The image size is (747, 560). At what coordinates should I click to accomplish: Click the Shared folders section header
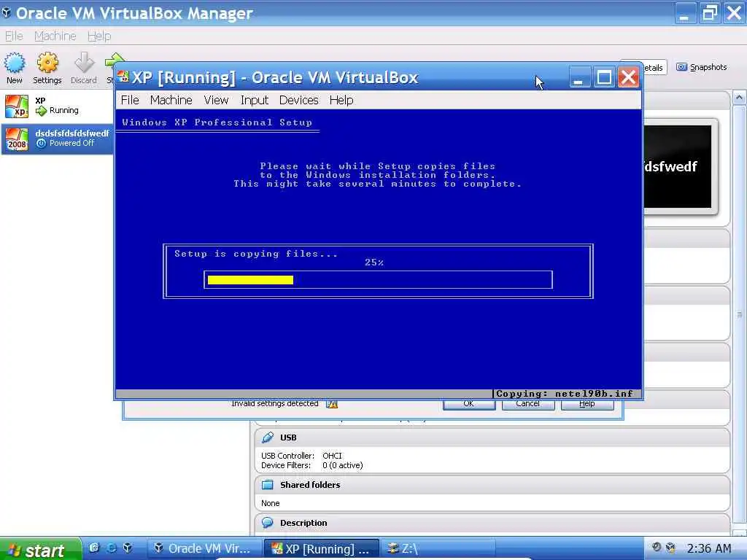492,485
